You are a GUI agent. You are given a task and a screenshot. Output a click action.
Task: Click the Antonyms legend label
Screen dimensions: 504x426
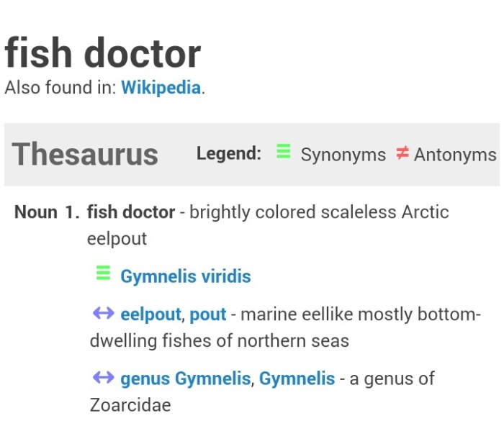pos(454,155)
